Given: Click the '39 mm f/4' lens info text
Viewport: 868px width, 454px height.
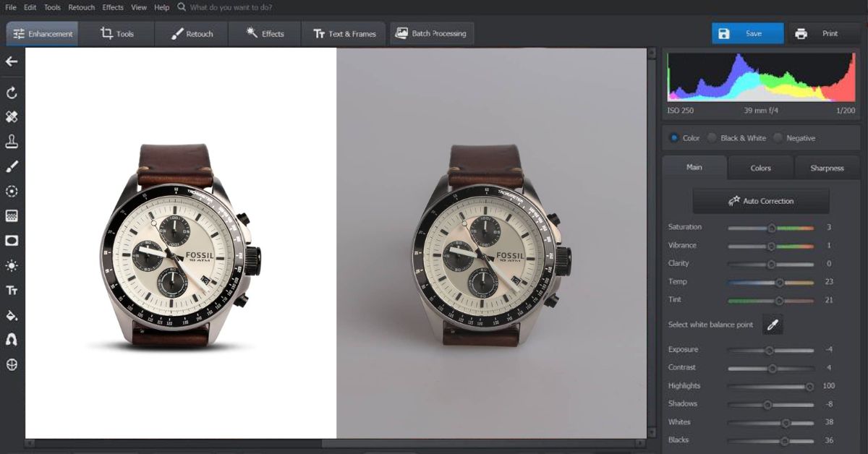Looking at the screenshot, I should pyautogui.click(x=759, y=111).
